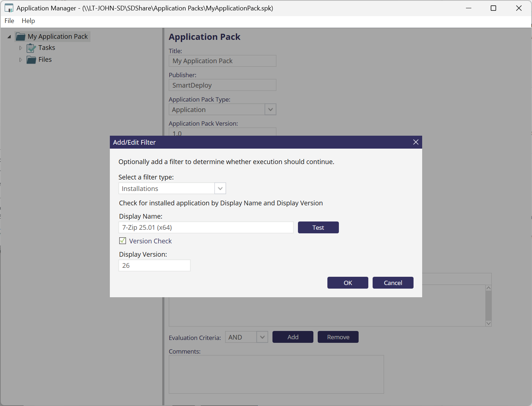Expand the Files tree node
Viewport: 532px width, 406px height.
pyautogui.click(x=20, y=60)
